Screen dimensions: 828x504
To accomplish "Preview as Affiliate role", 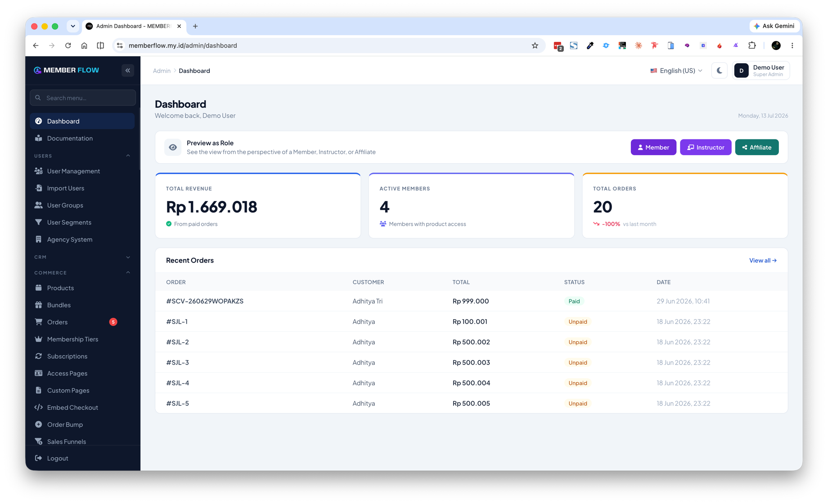I will coord(756,147).
